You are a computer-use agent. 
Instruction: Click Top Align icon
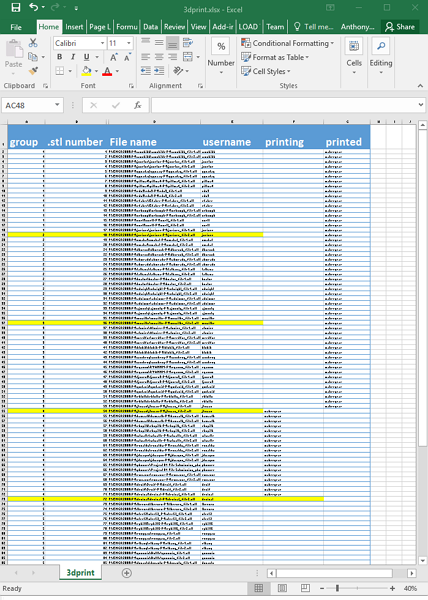(146, 42)
